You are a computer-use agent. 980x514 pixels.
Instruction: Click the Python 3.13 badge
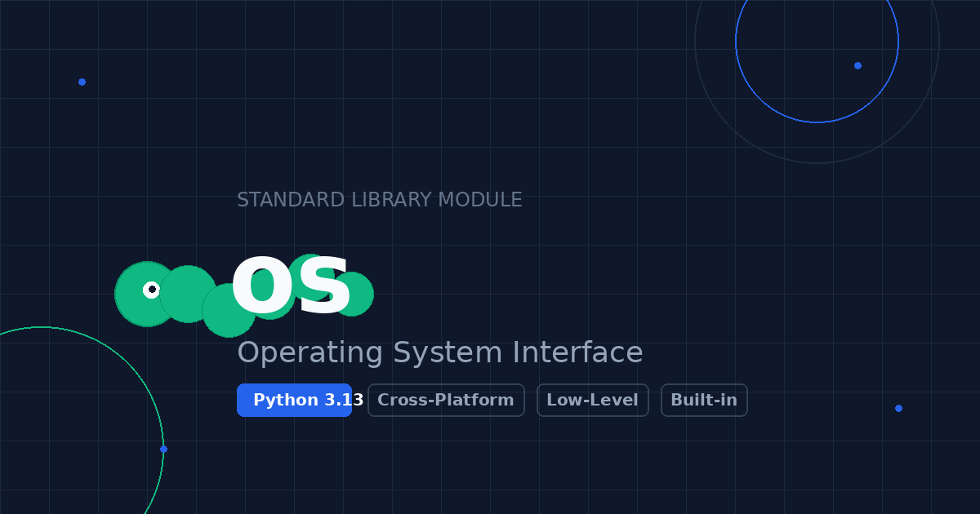point(294,400)
